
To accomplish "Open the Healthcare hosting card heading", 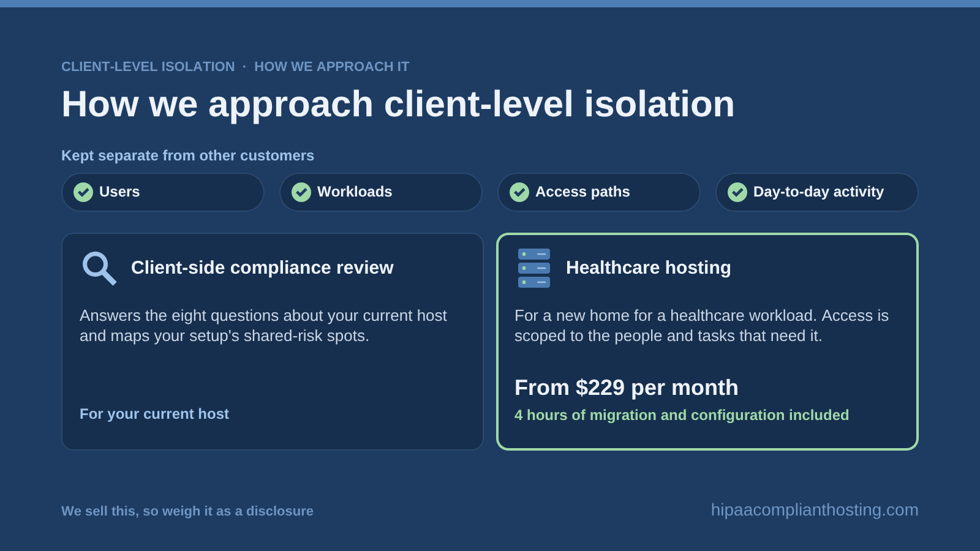I will pyautogui.click(x=649, y=268).
